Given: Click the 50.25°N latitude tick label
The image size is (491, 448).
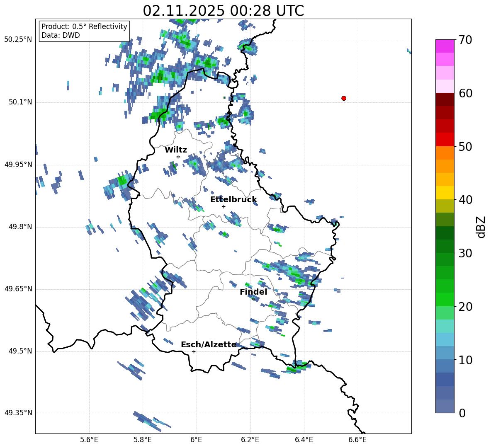Looking at the screenshot, I should pyautogui.click(x=18, y=40).
